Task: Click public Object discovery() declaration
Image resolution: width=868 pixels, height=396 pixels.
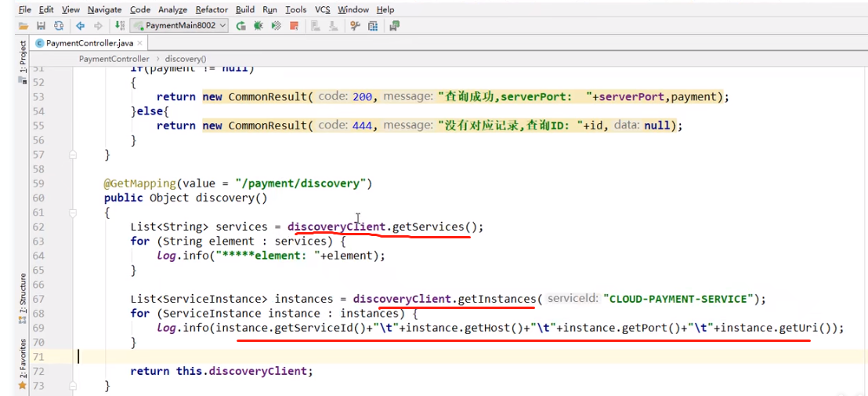Action: tap(186, 198)
